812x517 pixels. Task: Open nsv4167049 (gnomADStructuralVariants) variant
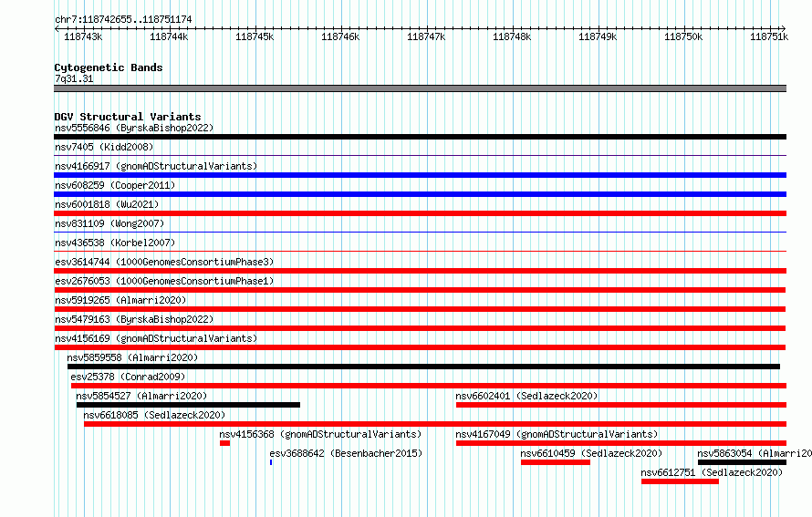tap(557, 434)
